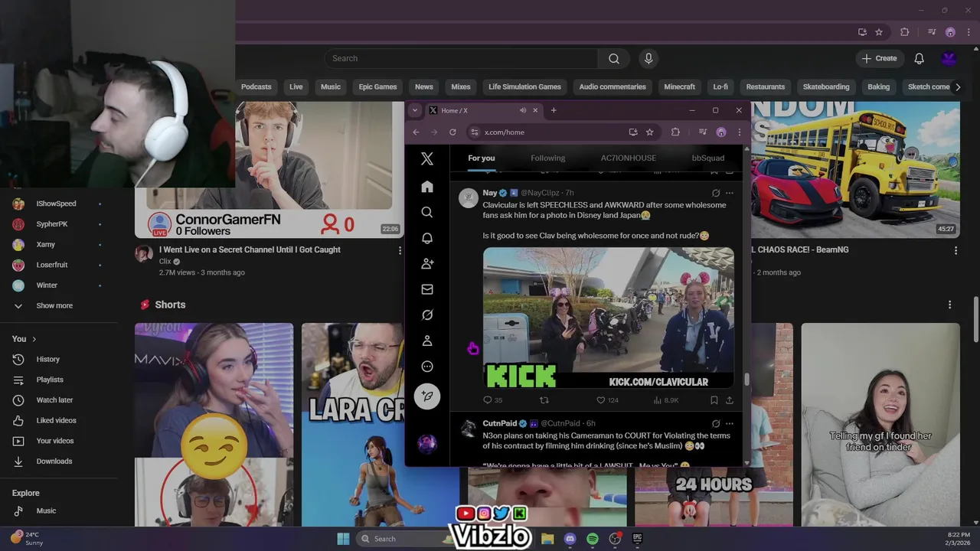980x551 pixels.
Task: Open YouTube notifications bell
Action: [919, 58]
